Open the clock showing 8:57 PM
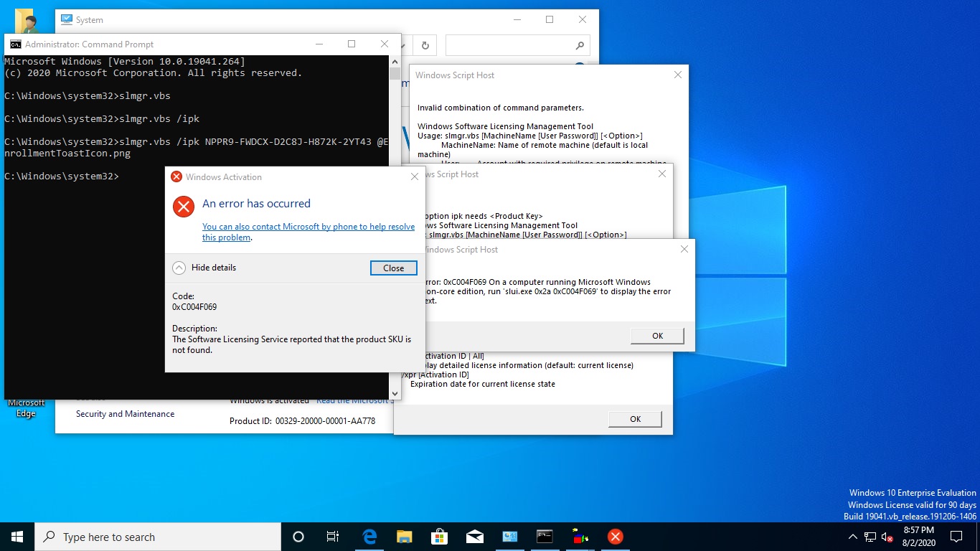This screenshot has width=980, height=551. [x=918, y=537]
